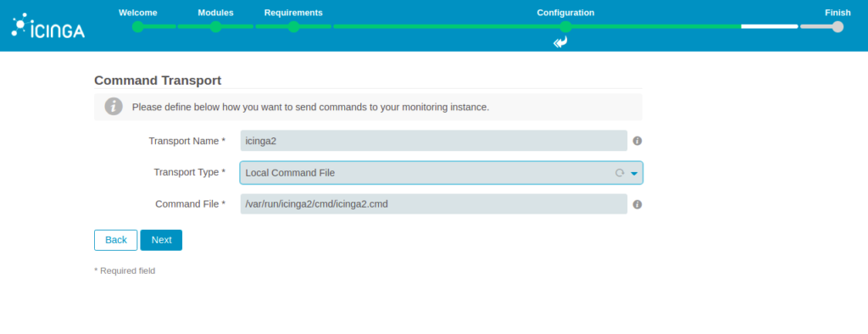Screen dimensions: 868x334
Task: Click the Transport Type label
Action: (189, 172)
